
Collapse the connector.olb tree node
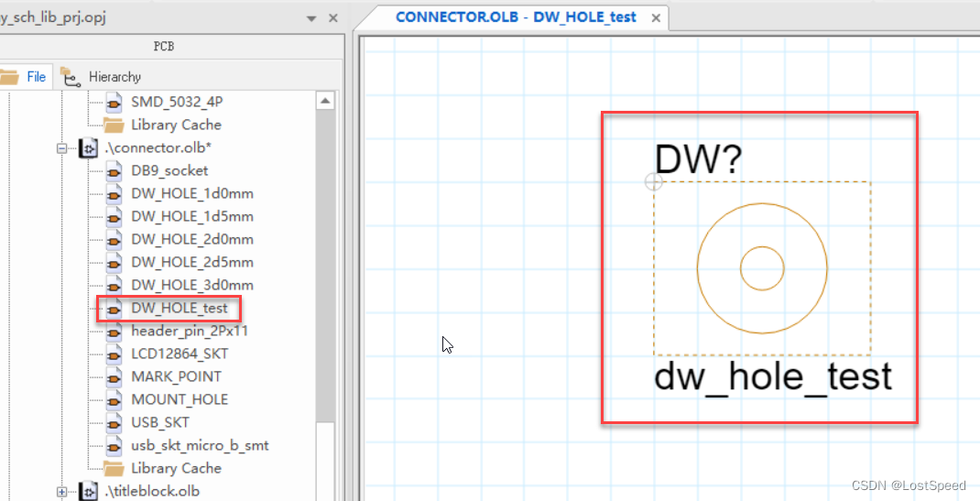[x=63, y=147]
